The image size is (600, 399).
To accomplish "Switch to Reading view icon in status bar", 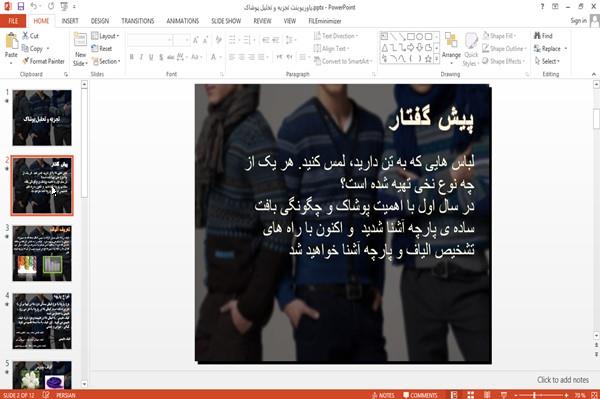I will tap(487, 395).
